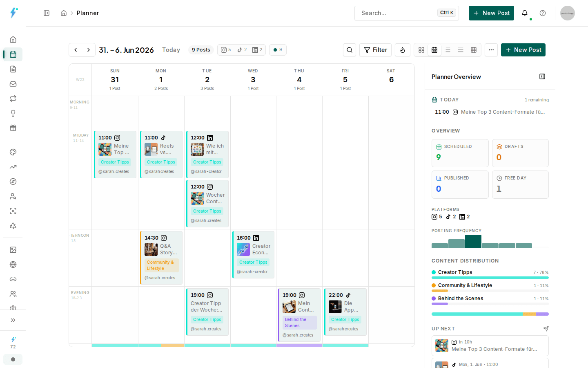Toggle the green dot 9 status filter
This screenshot has height=368, width=588.
tap(278, 50)
